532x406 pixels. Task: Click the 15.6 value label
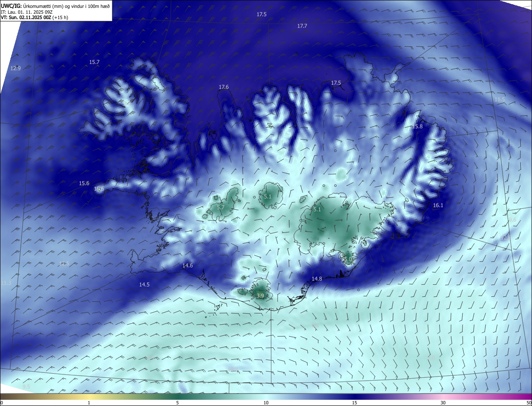(x=84, y=183)
